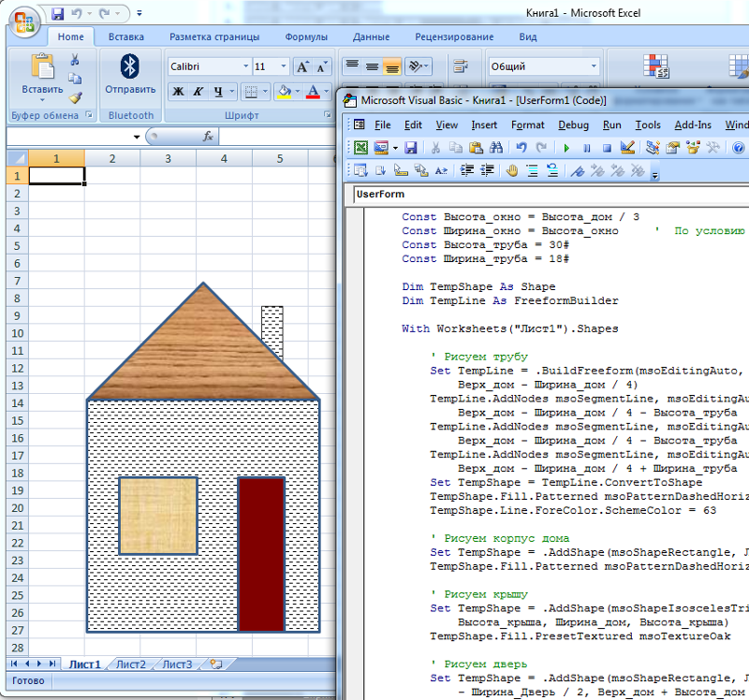
Task: Reset execution with stop icon
Action: tap(607, 148)
